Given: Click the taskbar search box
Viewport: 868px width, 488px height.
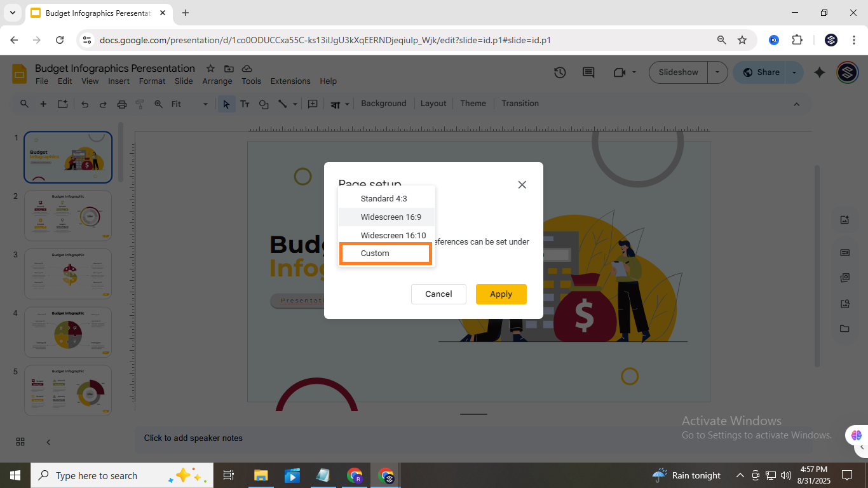Looking at the screenshot, I should 121,475.
